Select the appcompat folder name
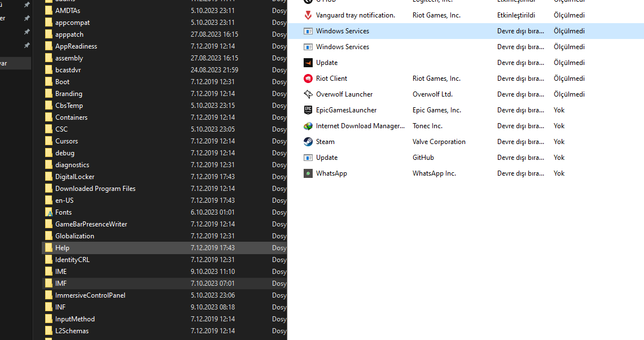Screen dimensions: 644x340 72,23
